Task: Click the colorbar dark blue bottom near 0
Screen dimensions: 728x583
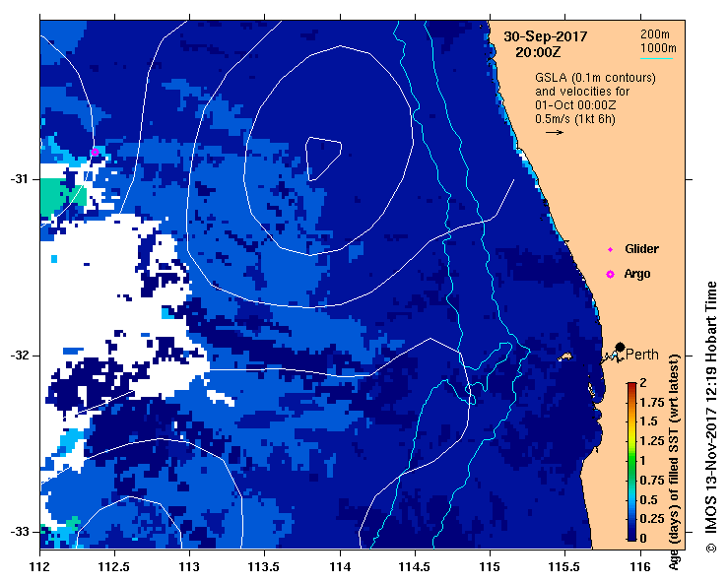Action: pos(631,536)
